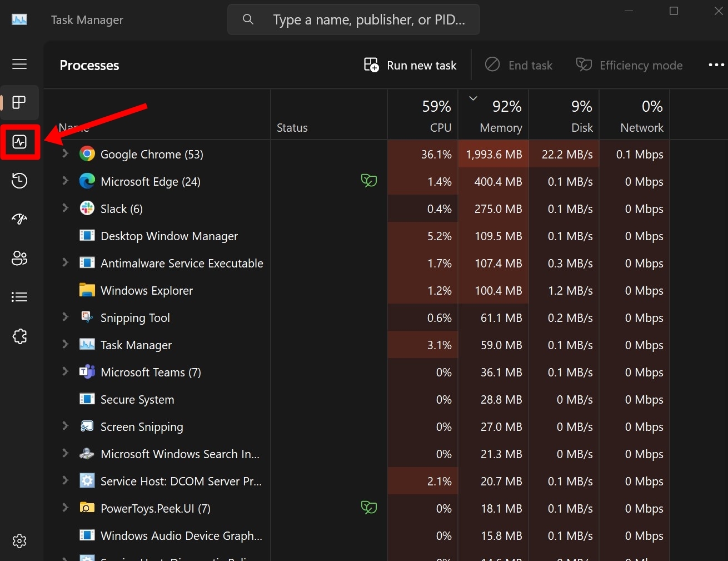Expand the Google Chrome process group
The width and height of the screenshot is (728, 561).
65,153
